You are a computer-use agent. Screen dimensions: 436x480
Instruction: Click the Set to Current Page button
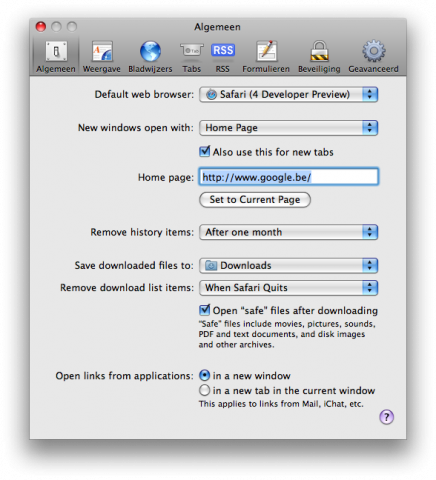click(255, 200)
